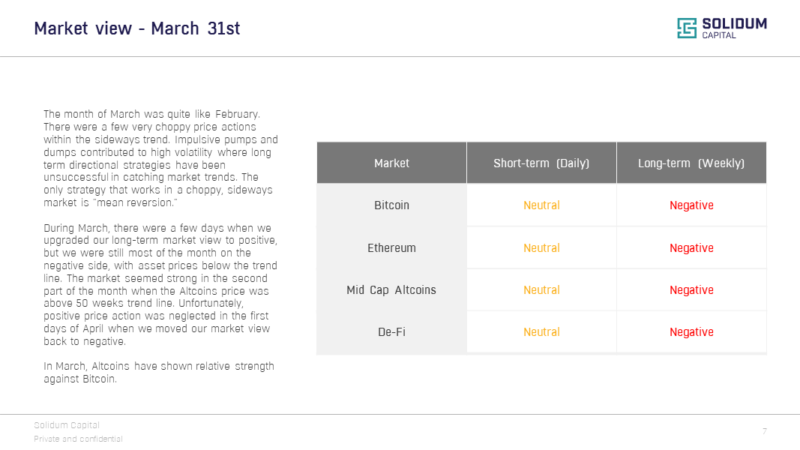Click the paragraph beginning 'During March, there were'
The width and height of the screenshot is (800, 450).
coord(160,286)
